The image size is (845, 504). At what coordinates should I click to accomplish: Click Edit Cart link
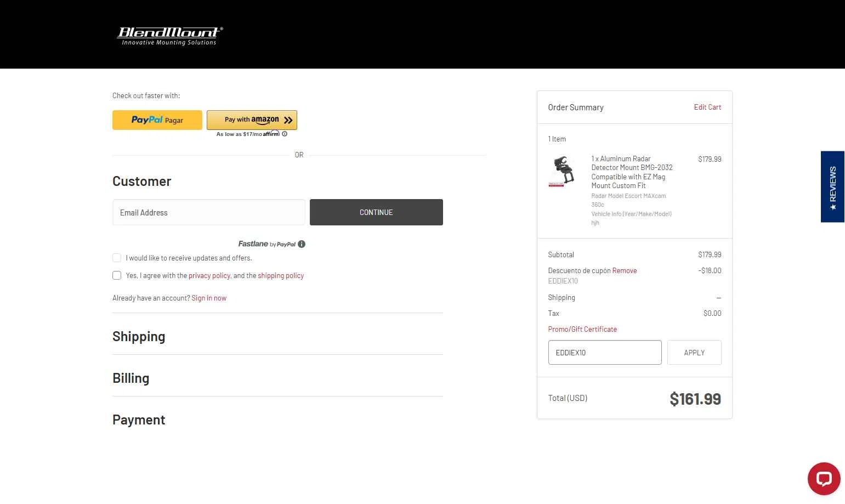pos(707,107)
